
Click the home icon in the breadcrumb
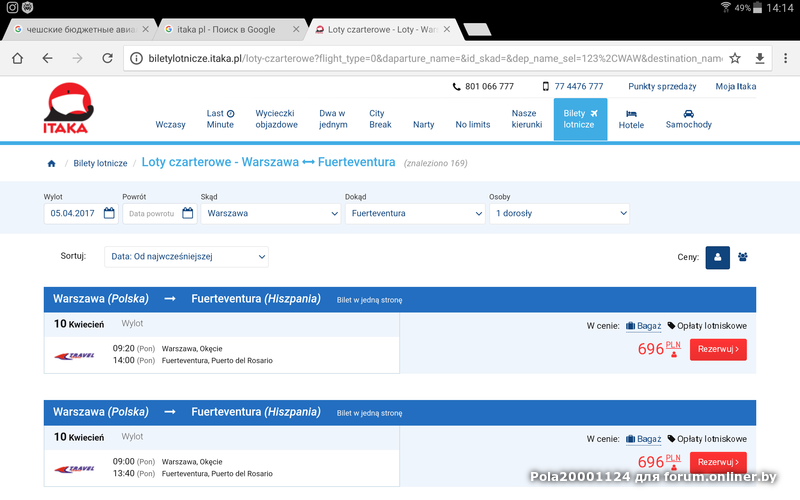point(52,163)
